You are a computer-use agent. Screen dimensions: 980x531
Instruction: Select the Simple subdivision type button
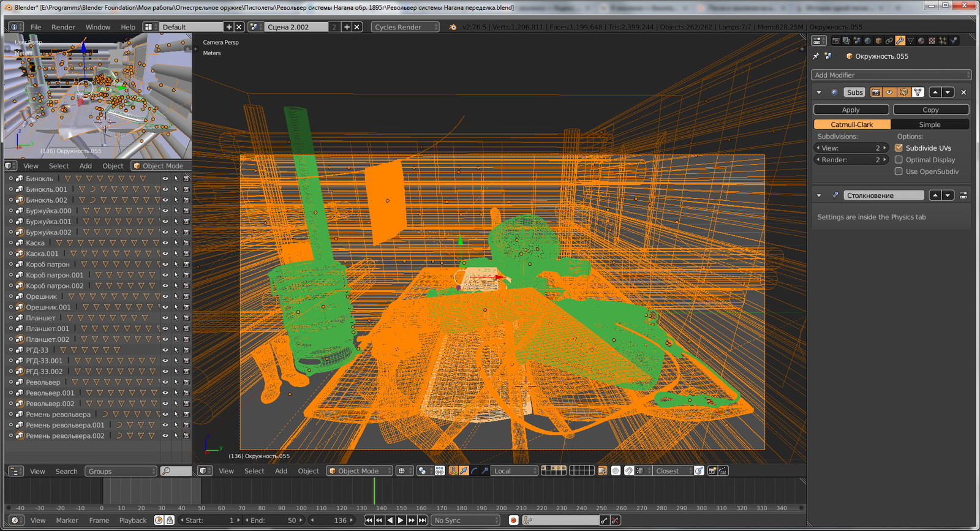tap(929, 124)
